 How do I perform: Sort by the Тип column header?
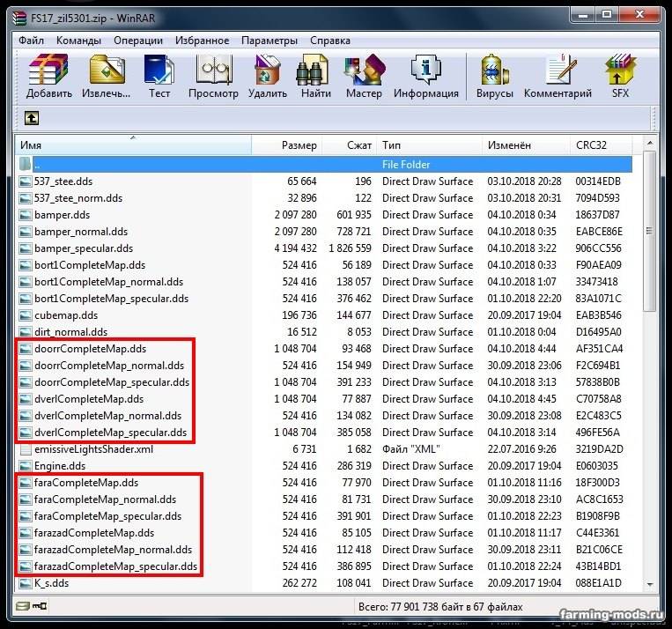pyautogui.click(x=430, y=145)
